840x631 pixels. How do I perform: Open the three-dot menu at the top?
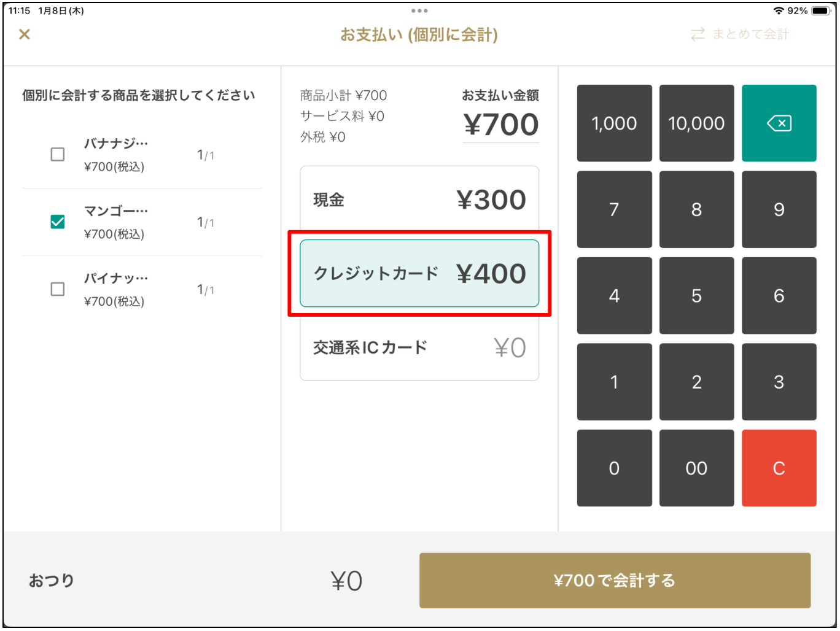coord(419,10)
